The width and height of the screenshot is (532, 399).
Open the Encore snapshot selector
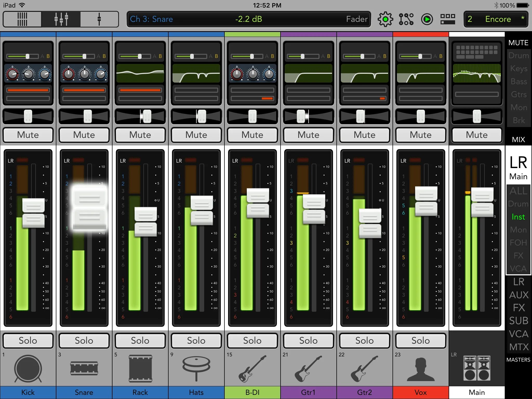(496, 19)
